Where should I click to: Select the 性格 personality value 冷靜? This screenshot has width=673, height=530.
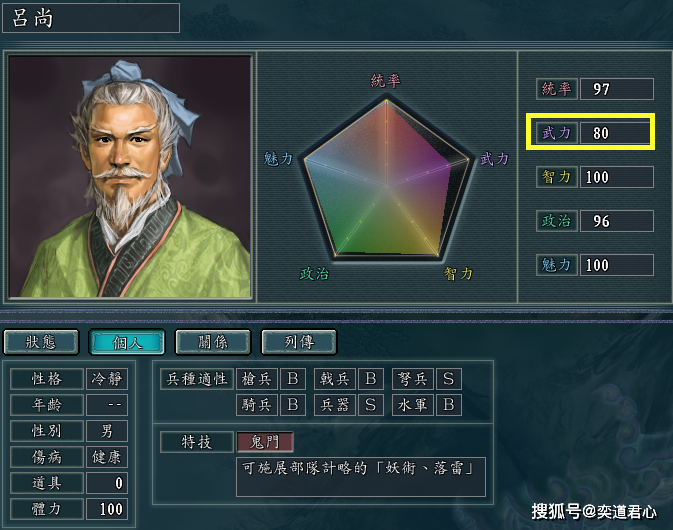(x=107, y=379)
